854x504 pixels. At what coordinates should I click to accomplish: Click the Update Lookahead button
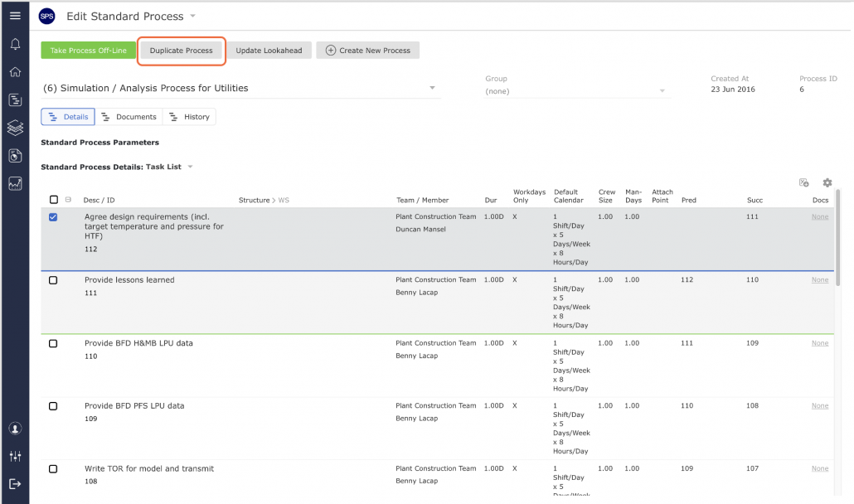269,51
